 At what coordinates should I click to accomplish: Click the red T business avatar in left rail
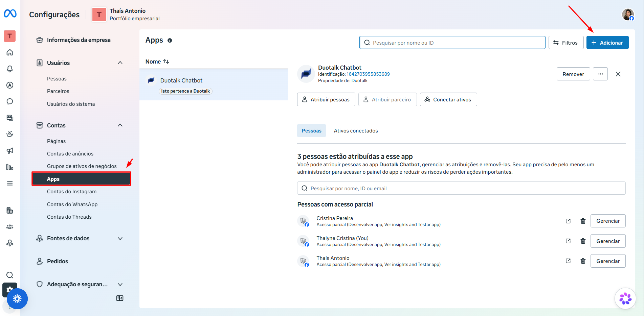point(10,36)
